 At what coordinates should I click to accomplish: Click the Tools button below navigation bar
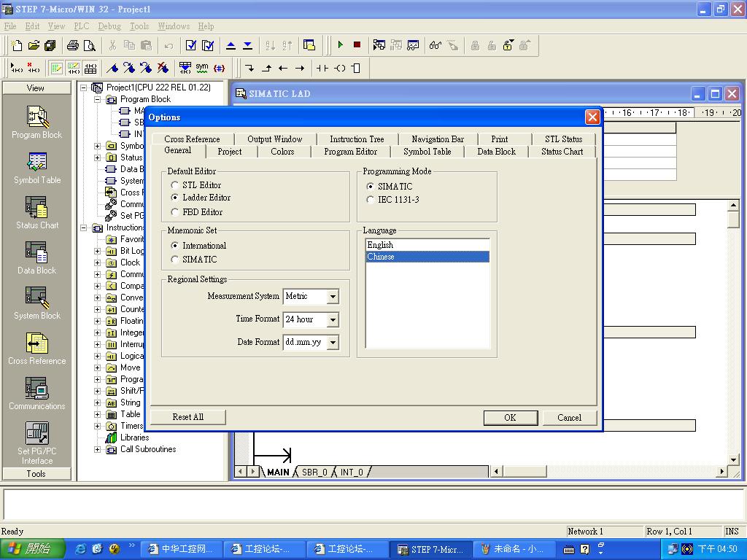(36, 474)
